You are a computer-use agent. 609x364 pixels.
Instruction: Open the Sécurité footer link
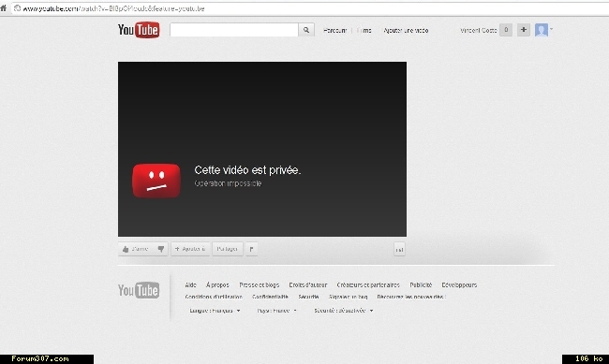[308, 297]
